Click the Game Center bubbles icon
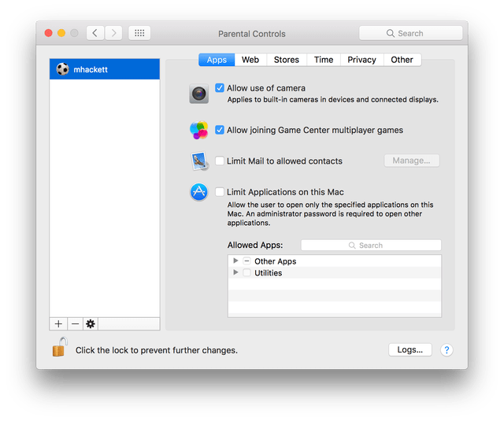This screenshot has width=504, height=421. 198,130
